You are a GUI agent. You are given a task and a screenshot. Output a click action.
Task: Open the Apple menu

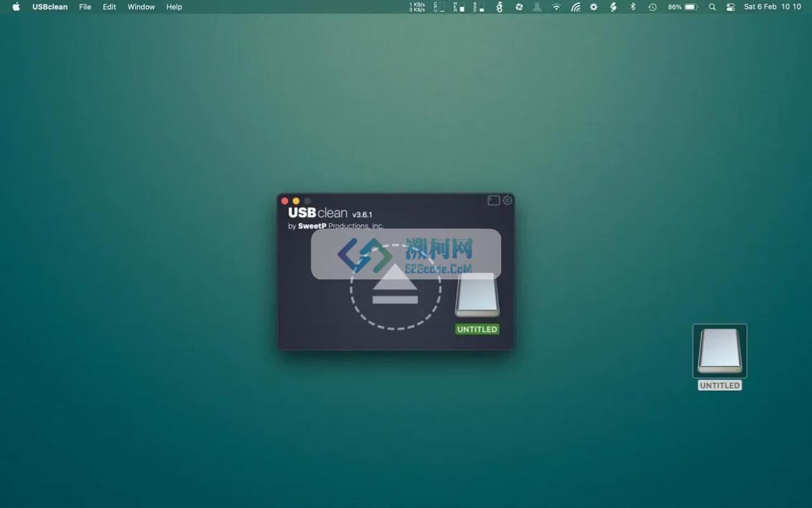pos(16,7)
